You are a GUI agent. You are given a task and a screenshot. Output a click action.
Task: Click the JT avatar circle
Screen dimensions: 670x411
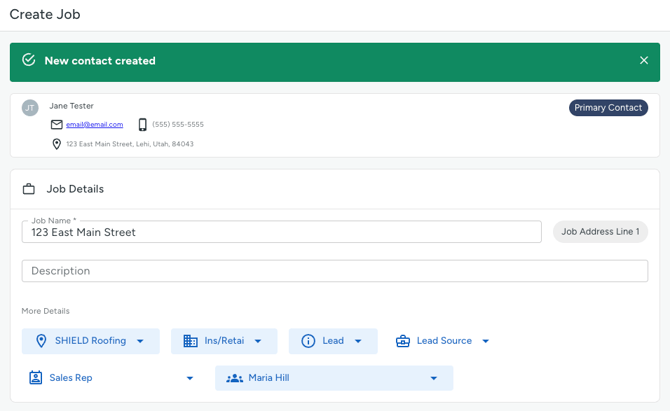[x=30, y=108]
